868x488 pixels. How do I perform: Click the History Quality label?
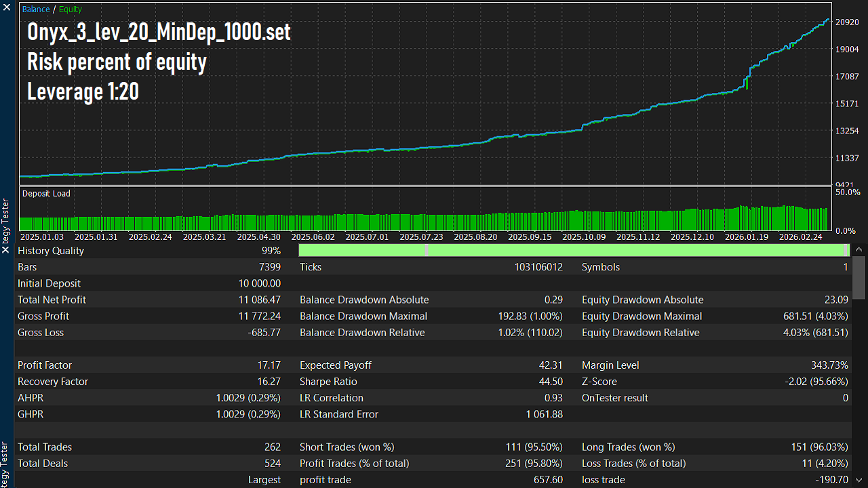pyautogui.click(x=51, y=251)
